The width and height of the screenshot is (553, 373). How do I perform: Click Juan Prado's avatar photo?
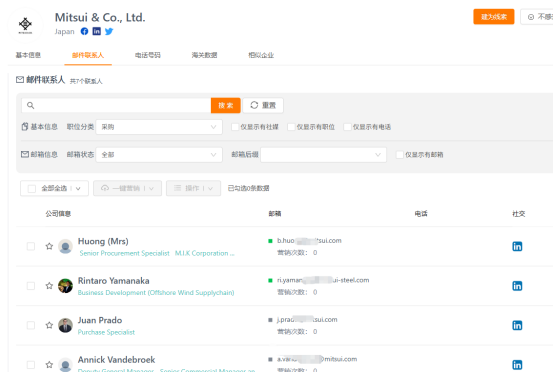click(65, 325)
